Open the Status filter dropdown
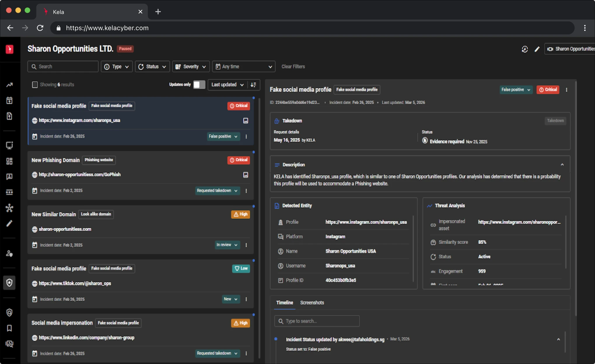This screenshot has width=595, height=364. coord(152,66)
